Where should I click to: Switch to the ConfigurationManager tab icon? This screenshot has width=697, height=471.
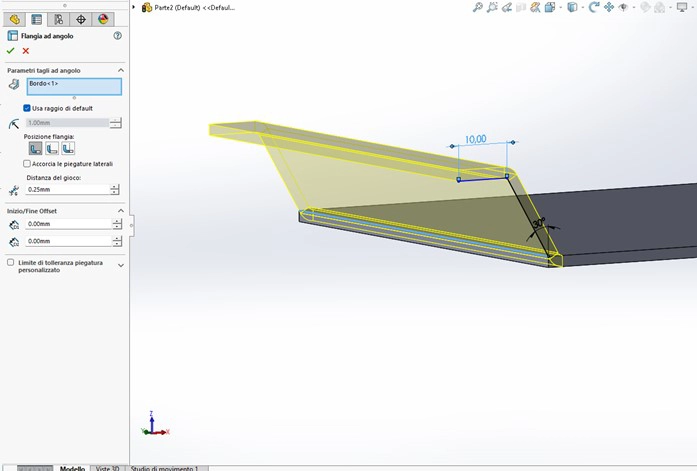[x=58, y=19]
